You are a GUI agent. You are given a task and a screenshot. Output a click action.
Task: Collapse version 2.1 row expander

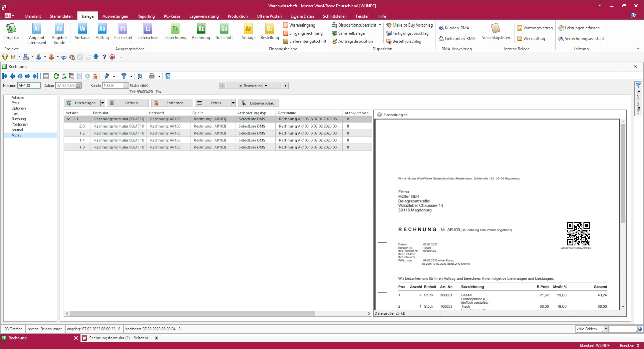(x=68, y=119)
